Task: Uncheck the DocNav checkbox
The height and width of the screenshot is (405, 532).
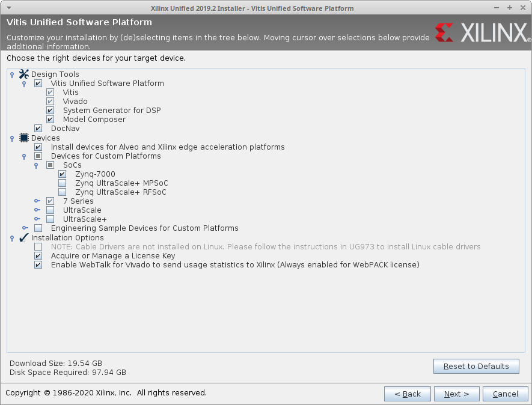Action: [x=38, y=128]
